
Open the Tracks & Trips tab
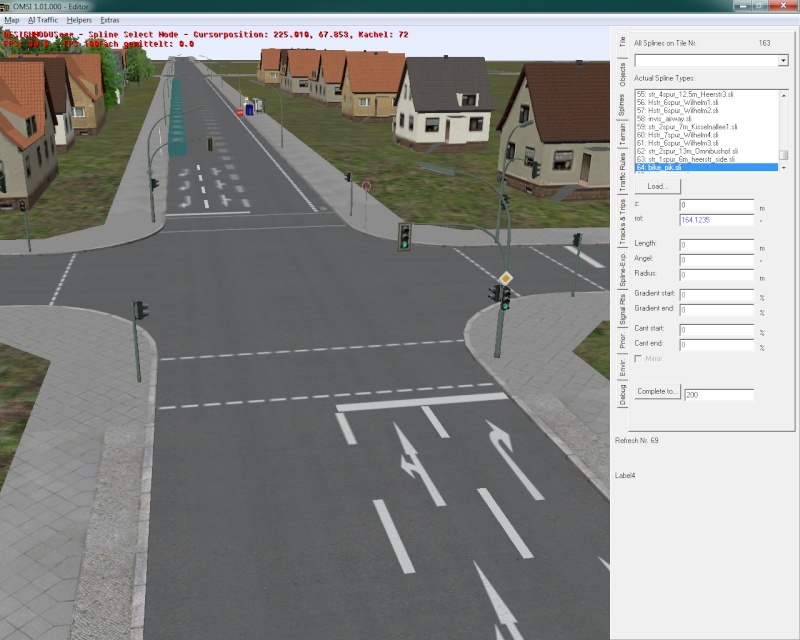point(622,220)
